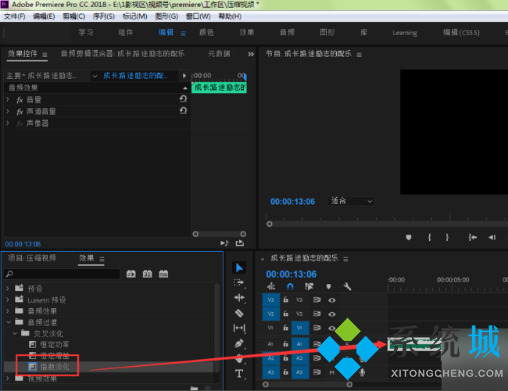Select the Slip tool
Screen dimensions: 508x391
[239, 328]
